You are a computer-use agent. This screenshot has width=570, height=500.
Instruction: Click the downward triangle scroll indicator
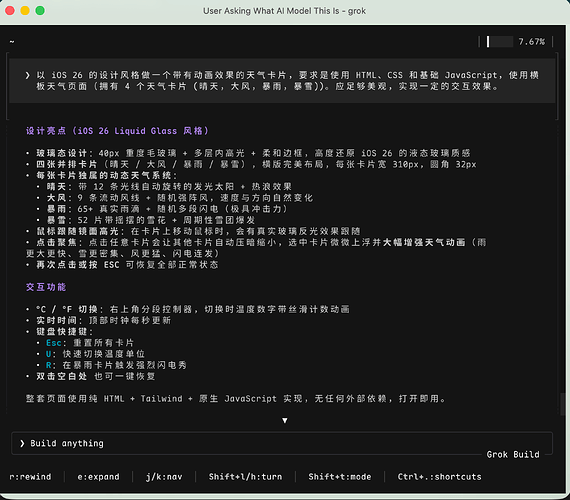coord(285,420)
